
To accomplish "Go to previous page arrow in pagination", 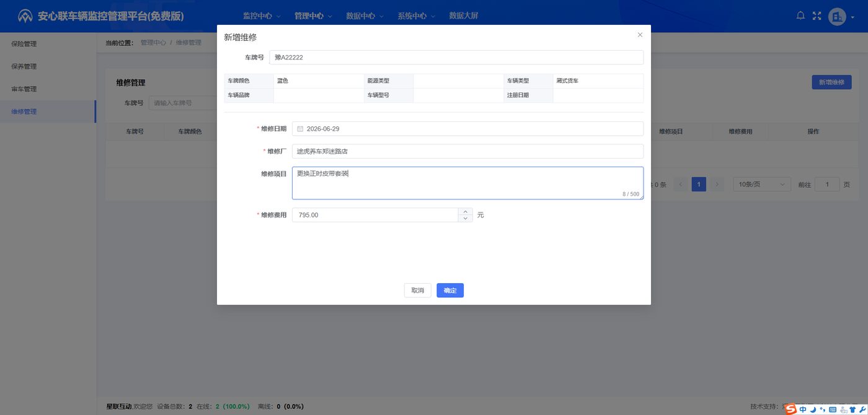I will click(681, 184).
